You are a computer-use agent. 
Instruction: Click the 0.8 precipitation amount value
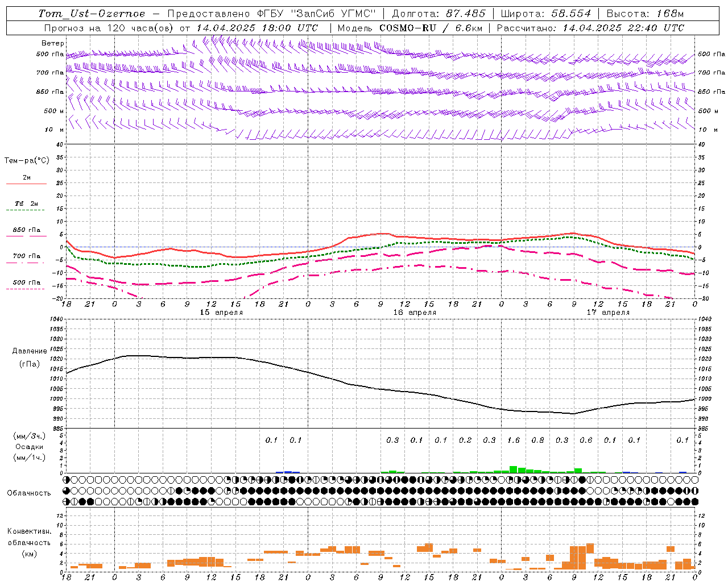coord(537,440)
